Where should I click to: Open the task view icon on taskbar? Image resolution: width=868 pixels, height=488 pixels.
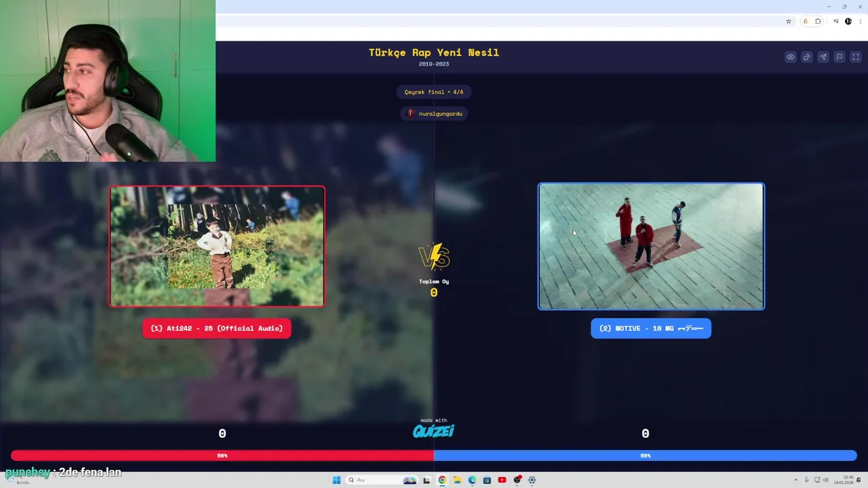click(x=427, y=480)
